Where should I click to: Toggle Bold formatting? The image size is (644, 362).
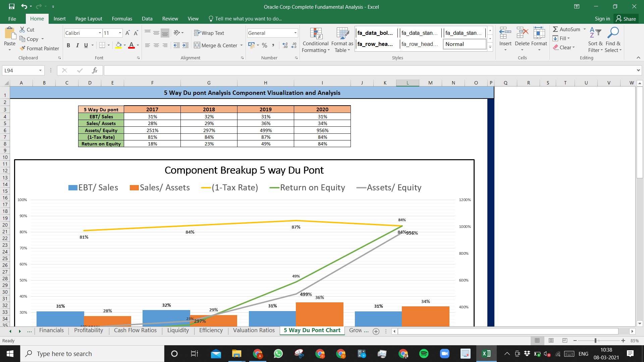(x=68, y=45)
